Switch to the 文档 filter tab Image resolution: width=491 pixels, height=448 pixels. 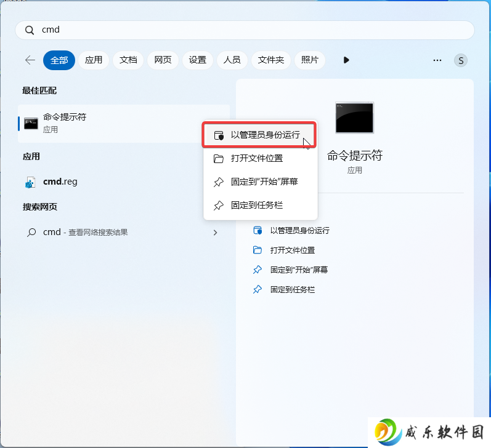(x=128, y=60)
